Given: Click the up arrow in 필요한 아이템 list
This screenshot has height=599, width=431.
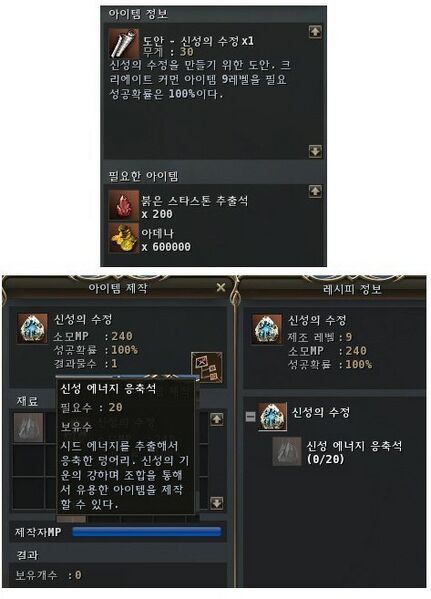Looking at the screenshot, I should click(x=315, y=191).
